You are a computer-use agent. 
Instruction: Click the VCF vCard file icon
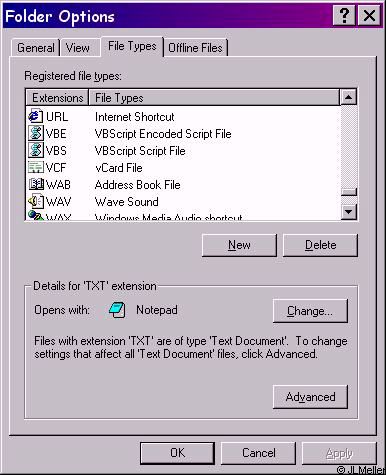[36, 167]
